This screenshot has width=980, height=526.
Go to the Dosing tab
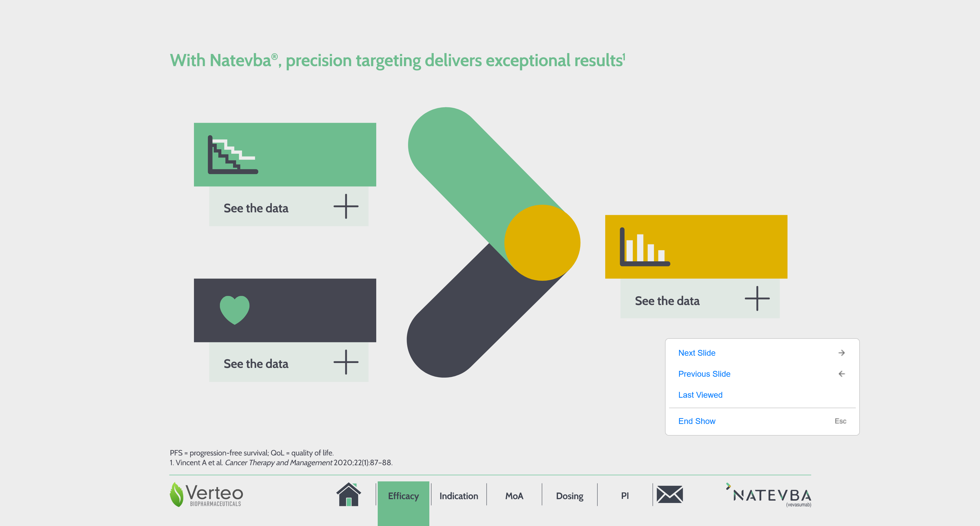pyautogui.click(x=569, y=496)
